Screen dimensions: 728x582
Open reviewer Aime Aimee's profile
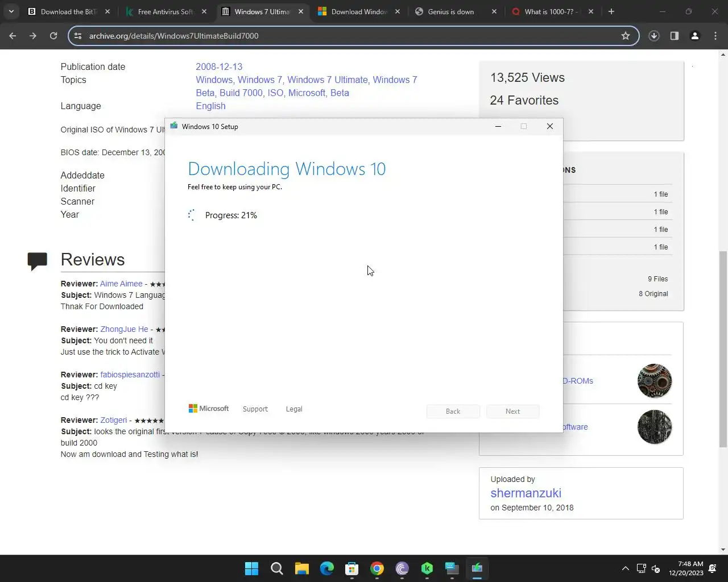[121, 284]
